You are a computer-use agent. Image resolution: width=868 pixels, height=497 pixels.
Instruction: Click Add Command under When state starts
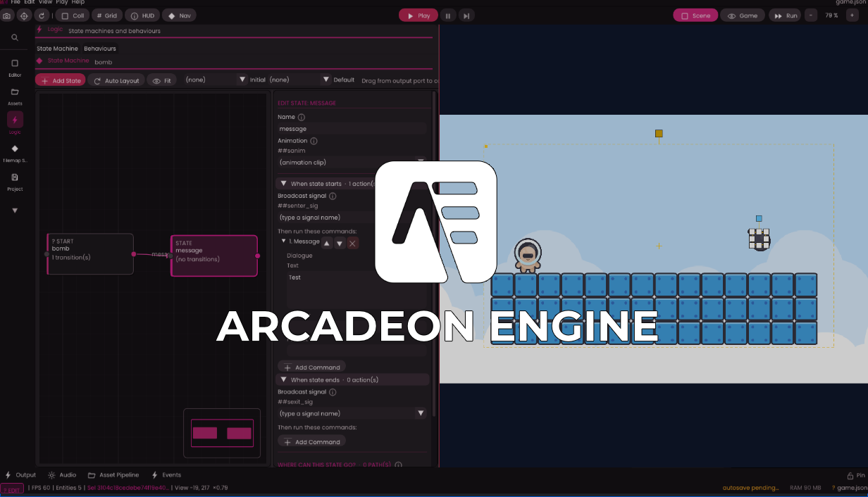[x=311, y=367]
